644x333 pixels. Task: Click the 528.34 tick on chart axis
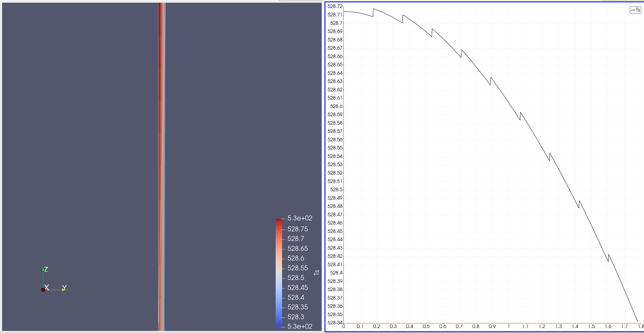click(x=335, y=323)
